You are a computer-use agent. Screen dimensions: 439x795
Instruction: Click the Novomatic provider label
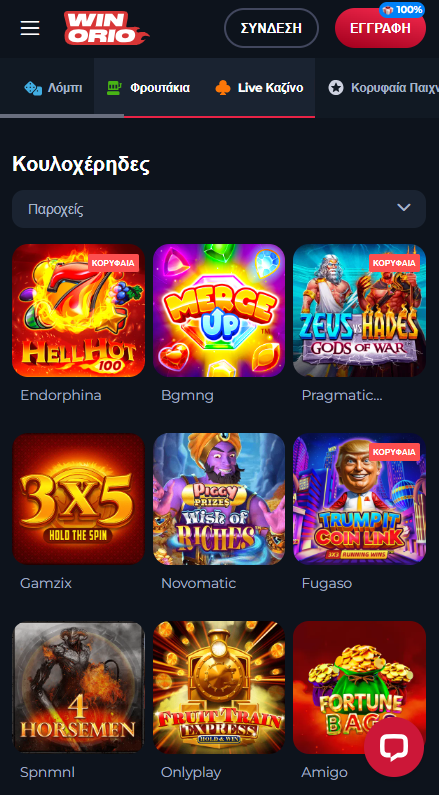198,584
